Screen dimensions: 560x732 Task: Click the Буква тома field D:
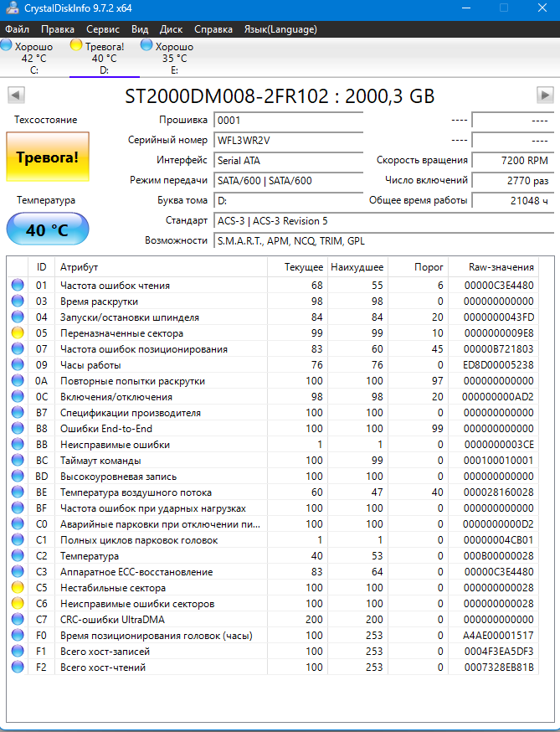(x=289, y=200)
